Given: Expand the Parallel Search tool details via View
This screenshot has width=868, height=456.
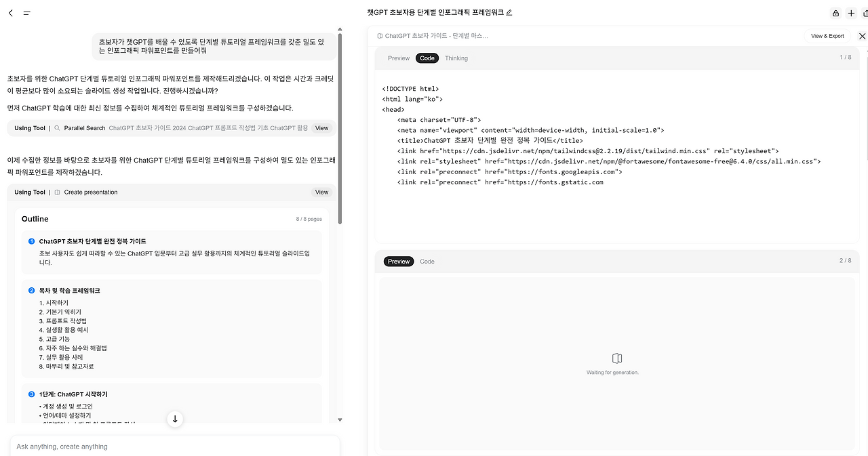Looking at the screenshot, I should click(321, 127).
